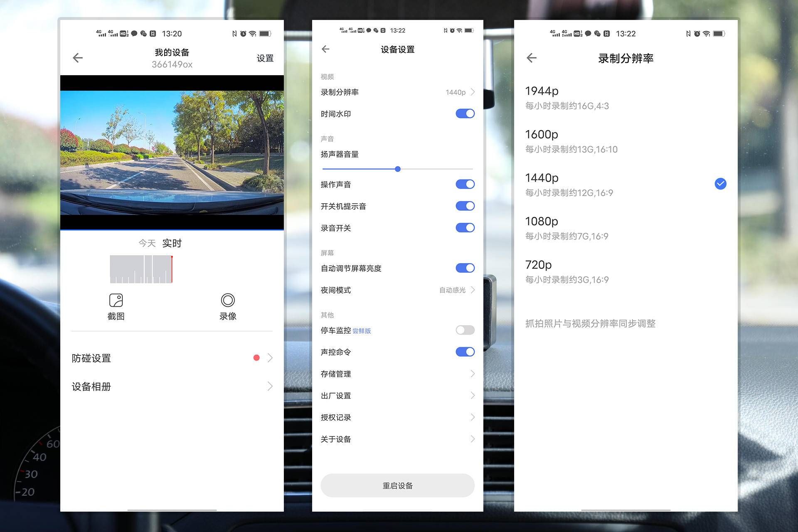This screenshot has width=798, height=532.
Task: Go back from 录制分辨率 screen
Action: pyautogui.click(x=532, y=58)
